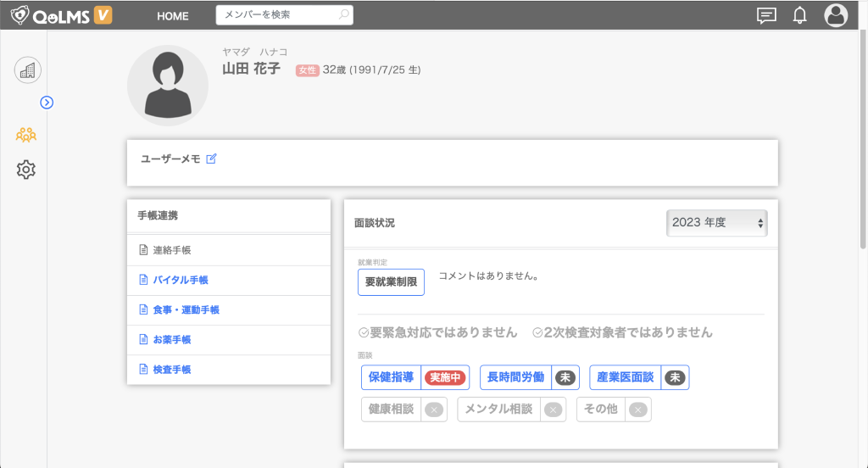Open the お薬手帳 link

click(172, 339)
